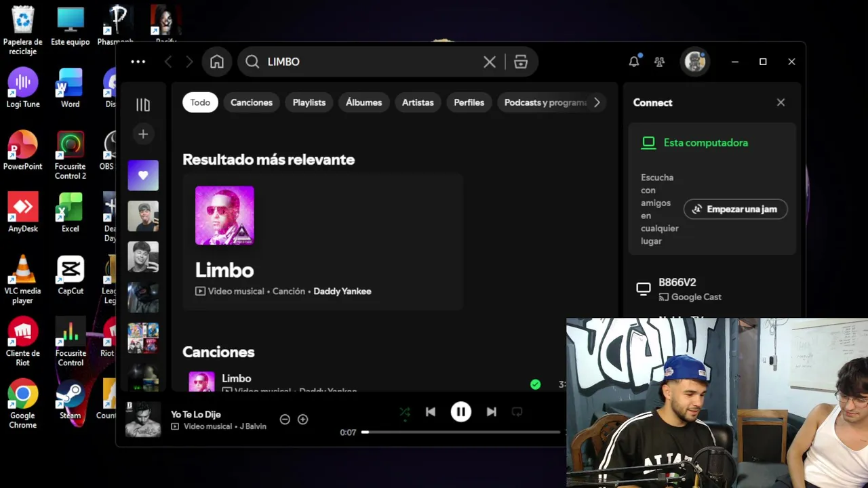Select Podcasts y programas filter chip
The width and height of the screenshot is (868, 488).
tap(545, 102)
